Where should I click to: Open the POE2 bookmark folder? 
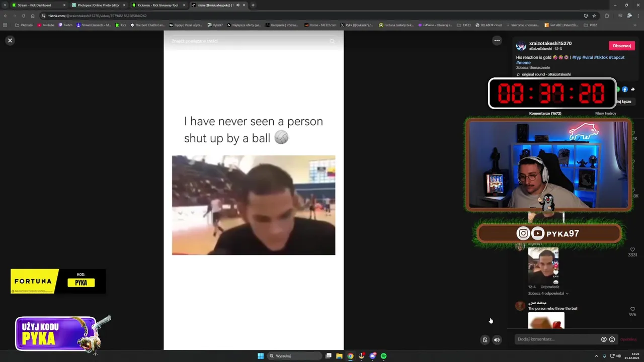pos(591,25)
